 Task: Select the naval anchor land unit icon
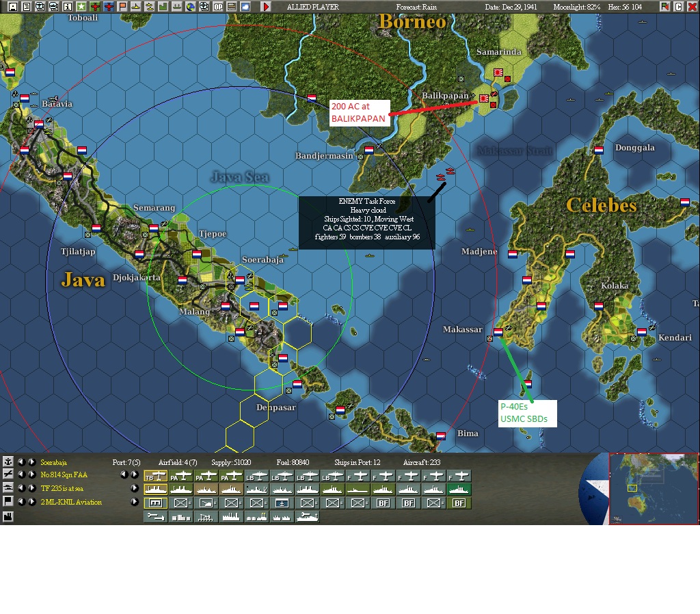click(x=282, y=503)
